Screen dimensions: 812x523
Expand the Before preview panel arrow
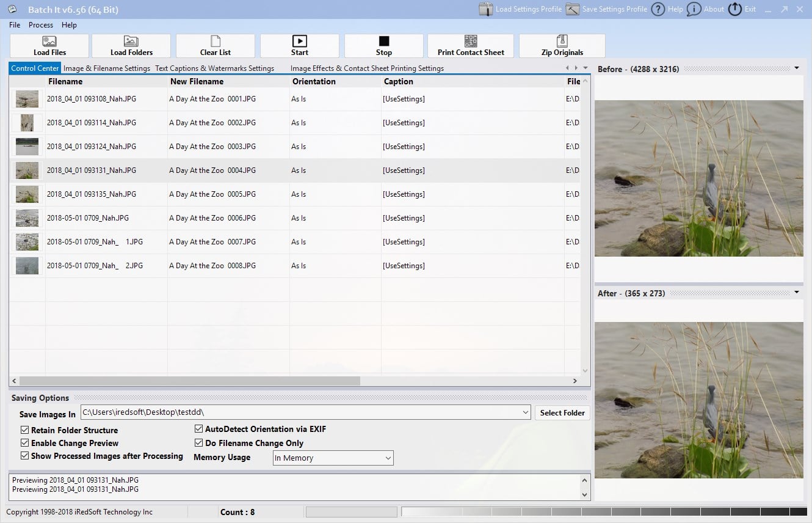pyautogui.click(x=797, y=68)
